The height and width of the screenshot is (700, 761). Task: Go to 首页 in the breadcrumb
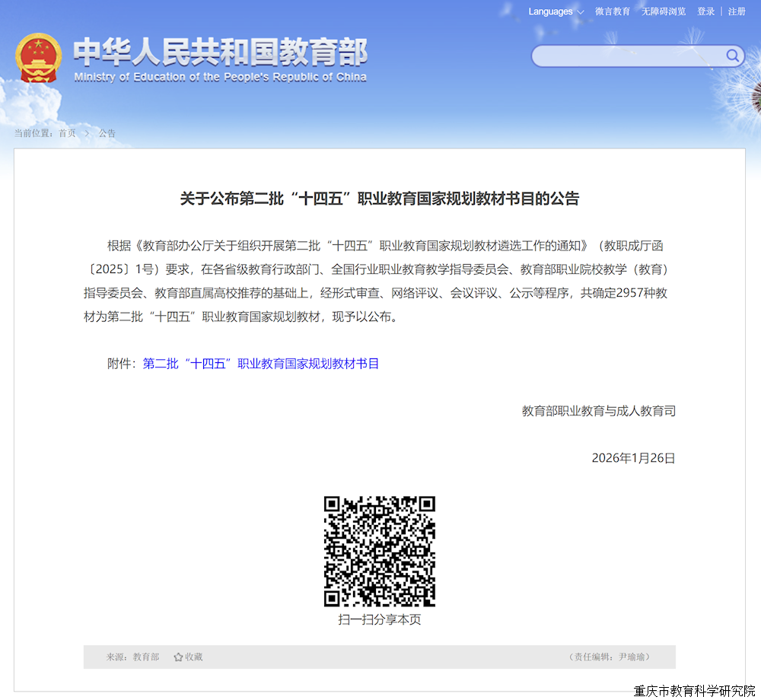(x=66, y=133)
